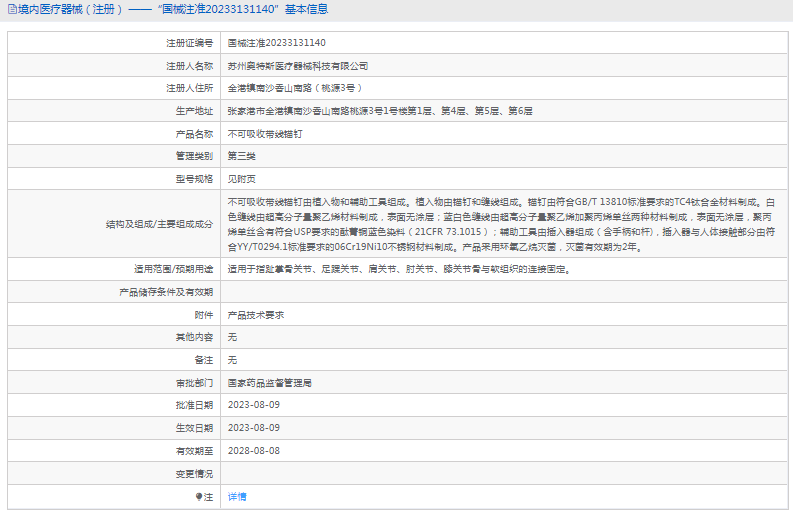The height and width of the screenshot is (515, 793).
Task: Select the company name 苏州奥特斯医疗器械科技有限公司
Action: pos(298,66)
